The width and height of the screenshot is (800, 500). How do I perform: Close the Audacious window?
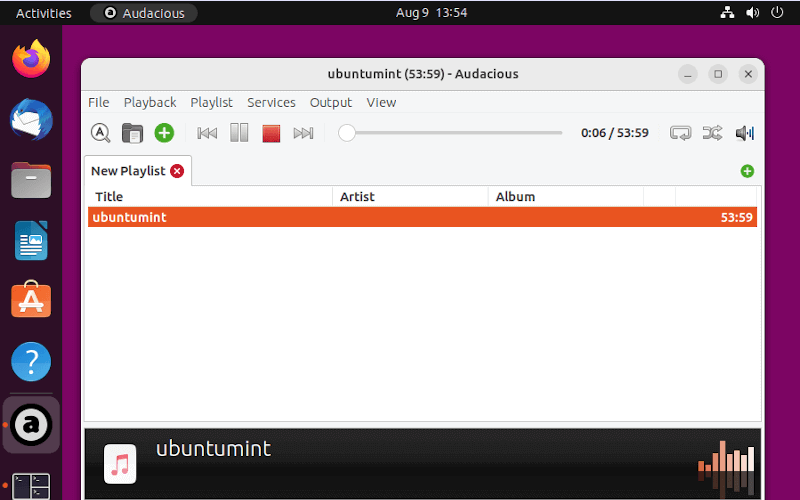point(748,74)
